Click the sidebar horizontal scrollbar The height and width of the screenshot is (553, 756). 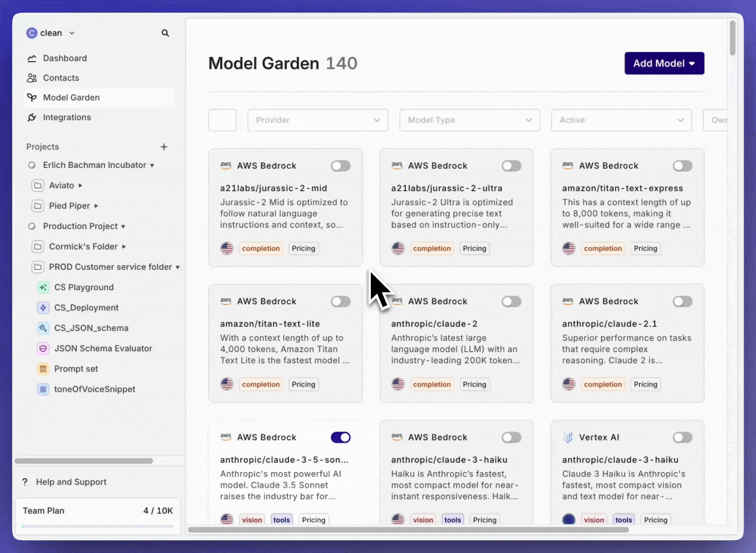coord(83,461)
